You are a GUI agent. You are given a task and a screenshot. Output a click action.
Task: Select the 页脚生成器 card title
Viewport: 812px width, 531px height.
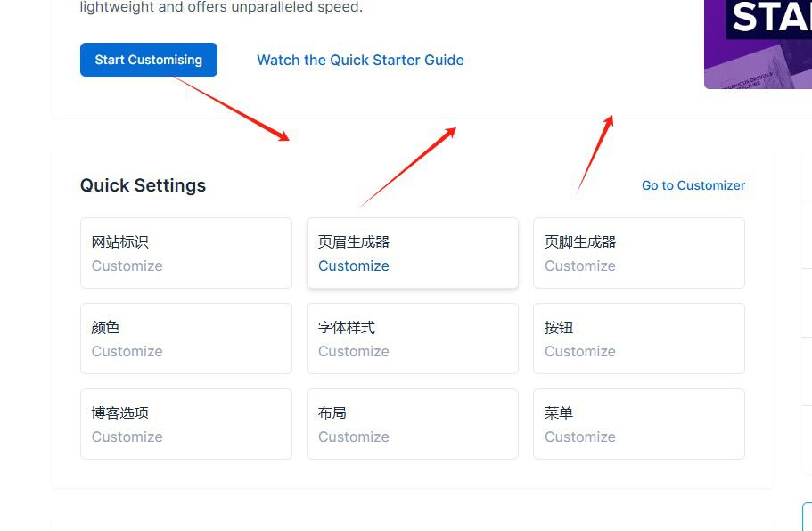(x=580, y=241)
